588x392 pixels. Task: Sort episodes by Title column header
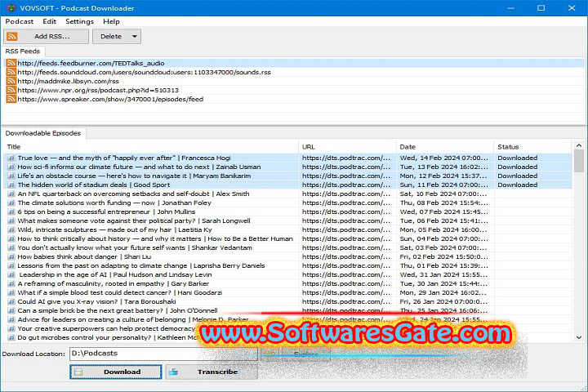pos(151,147)
